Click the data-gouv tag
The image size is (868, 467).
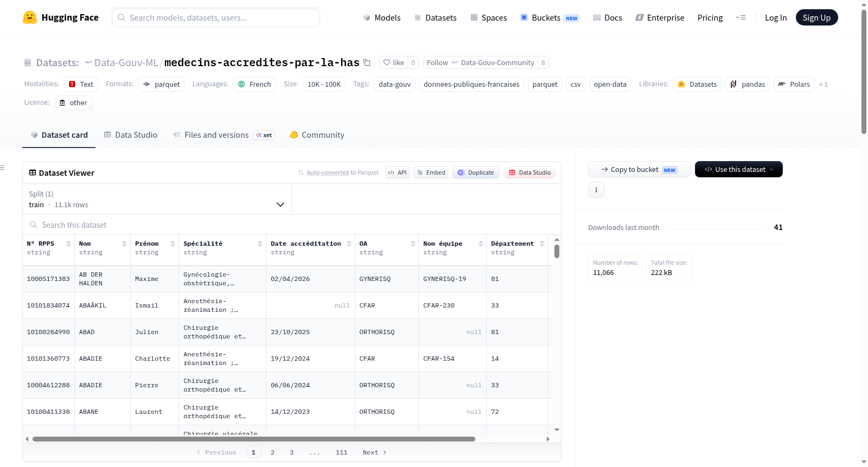coord(394,84)
